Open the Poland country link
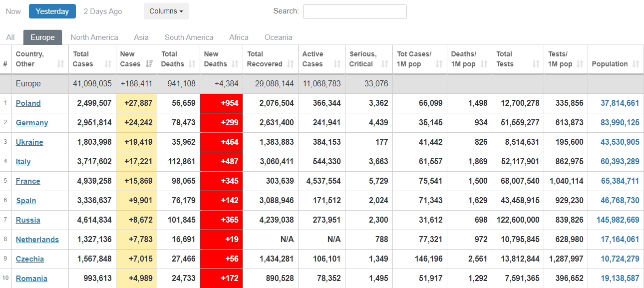The height and width of the screenshot is (288, 644). tap(28, 103)
